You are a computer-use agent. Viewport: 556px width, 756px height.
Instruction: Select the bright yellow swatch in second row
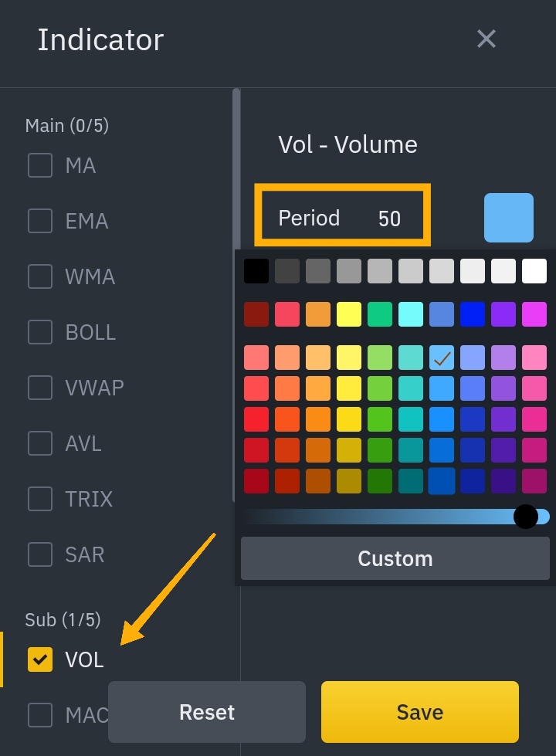[x=348, y=314]
